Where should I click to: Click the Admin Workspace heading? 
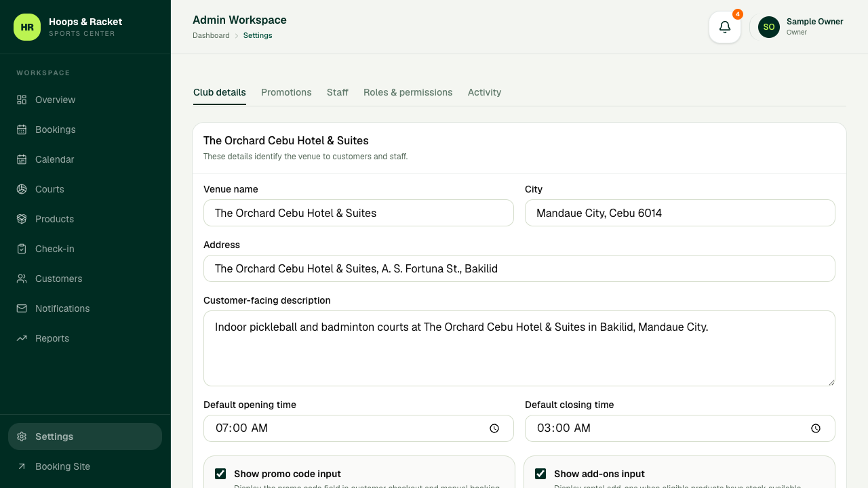pos(239,20)
